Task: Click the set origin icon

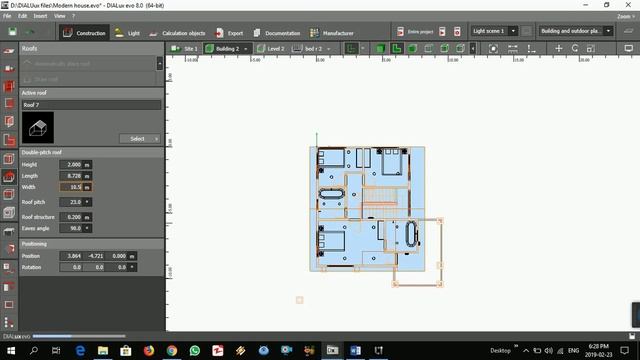Action: tap(531, 49)
